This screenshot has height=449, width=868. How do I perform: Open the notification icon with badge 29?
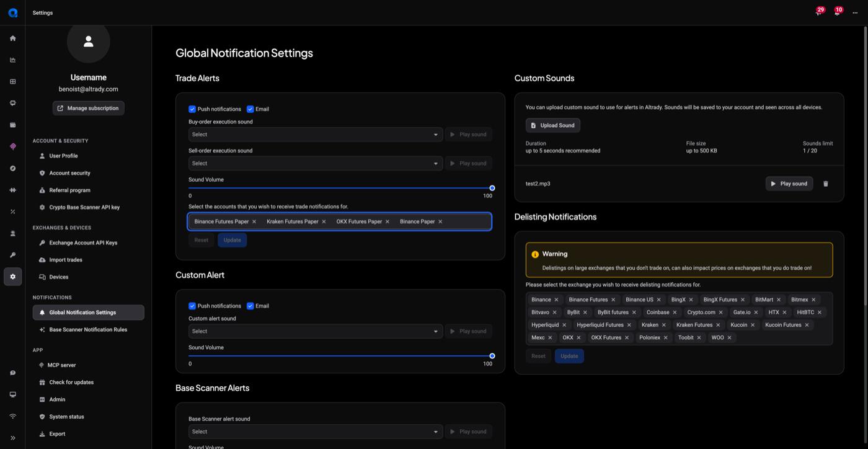pyautogui.click(x=818, y=12)
